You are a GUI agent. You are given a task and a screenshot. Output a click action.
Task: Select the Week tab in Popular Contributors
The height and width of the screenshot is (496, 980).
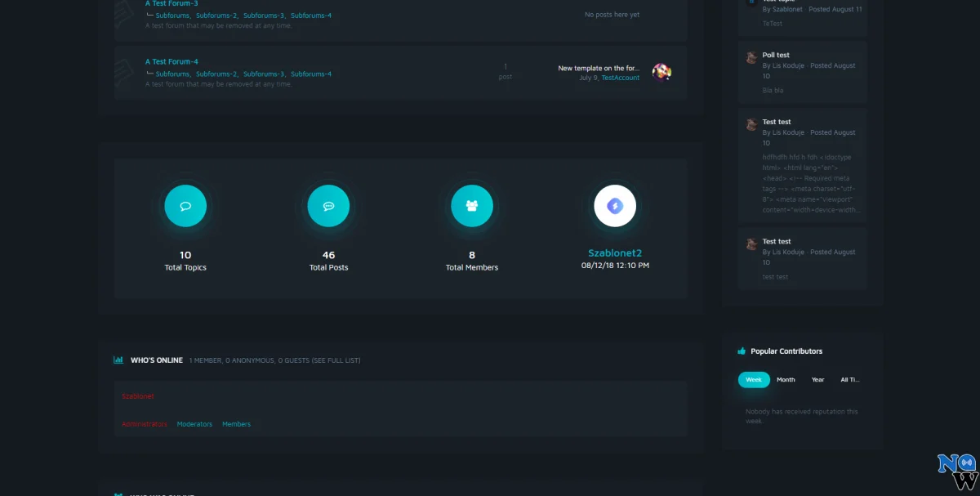[754, 380]
